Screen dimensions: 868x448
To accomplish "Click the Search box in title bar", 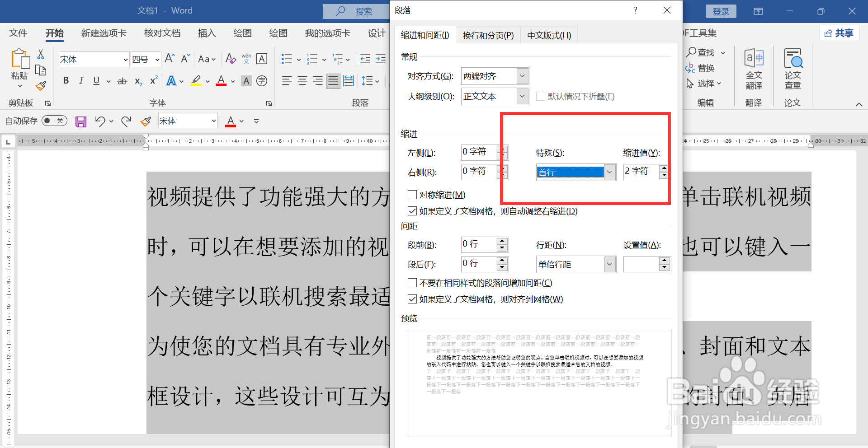I will pyautogui.click(x=357, y=11).
